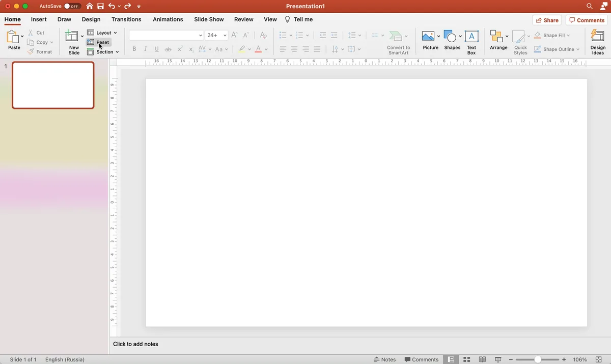
Task: Click the Undo arrow
Action: [112, 6]
